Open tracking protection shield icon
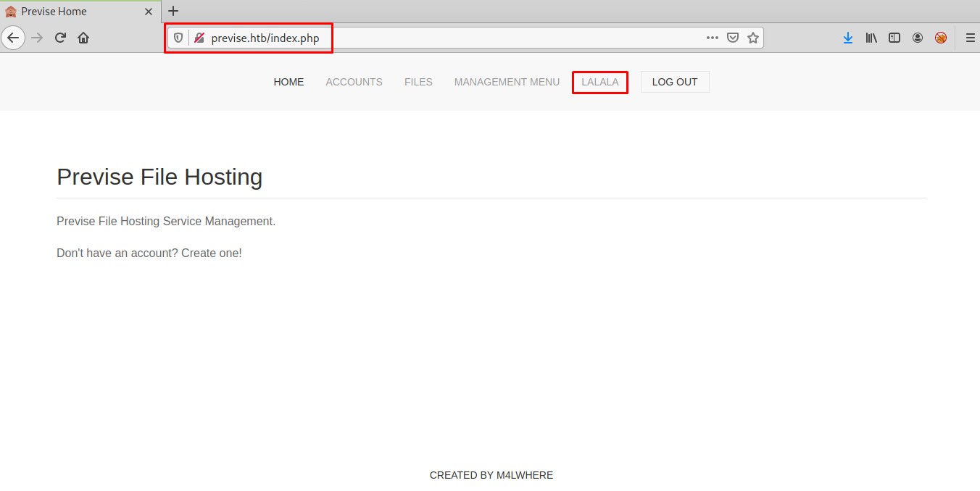The image size is (980, 491). [178, 38]
